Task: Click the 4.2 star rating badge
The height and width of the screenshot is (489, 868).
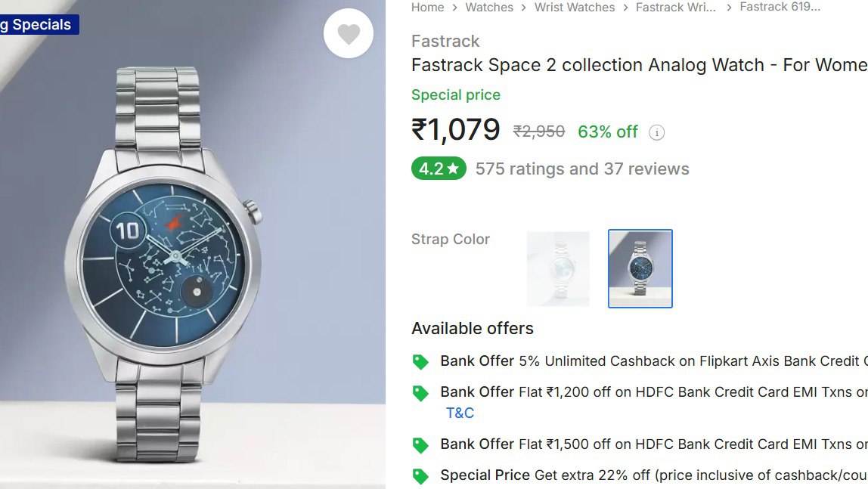Action: click(x=439, y=169)
